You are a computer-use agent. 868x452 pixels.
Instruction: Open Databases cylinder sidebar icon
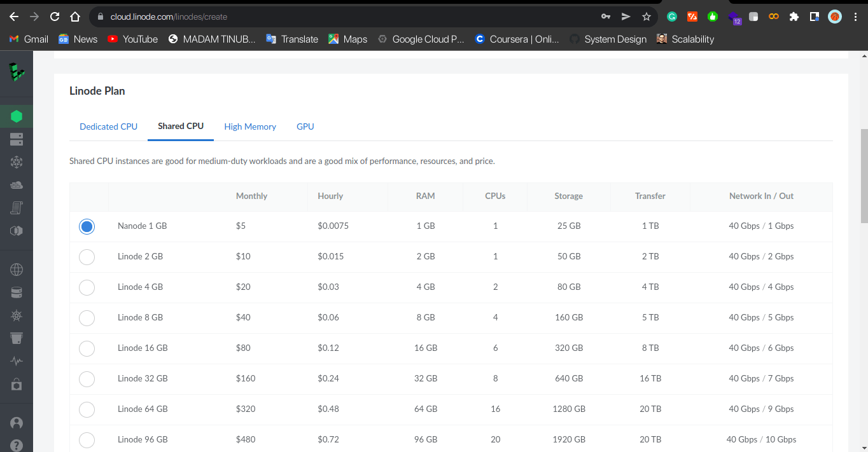coord(17,292)
